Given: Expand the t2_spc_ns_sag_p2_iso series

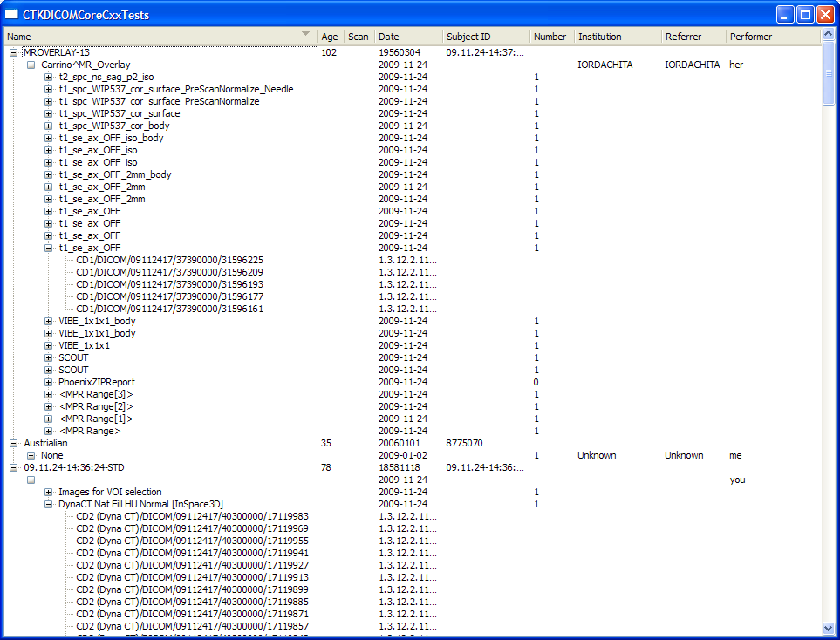Looking at the screenshot, I should (x=49, y=77).
